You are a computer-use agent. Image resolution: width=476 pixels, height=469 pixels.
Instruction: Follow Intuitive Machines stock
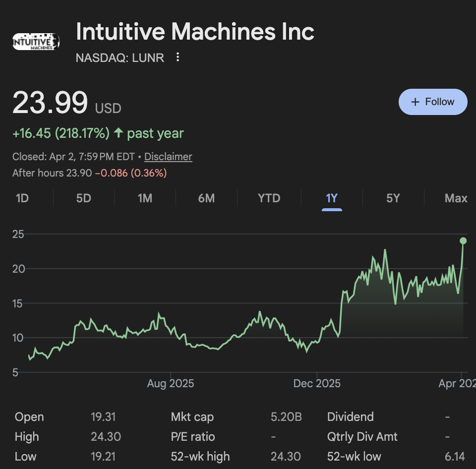point(433,102)
